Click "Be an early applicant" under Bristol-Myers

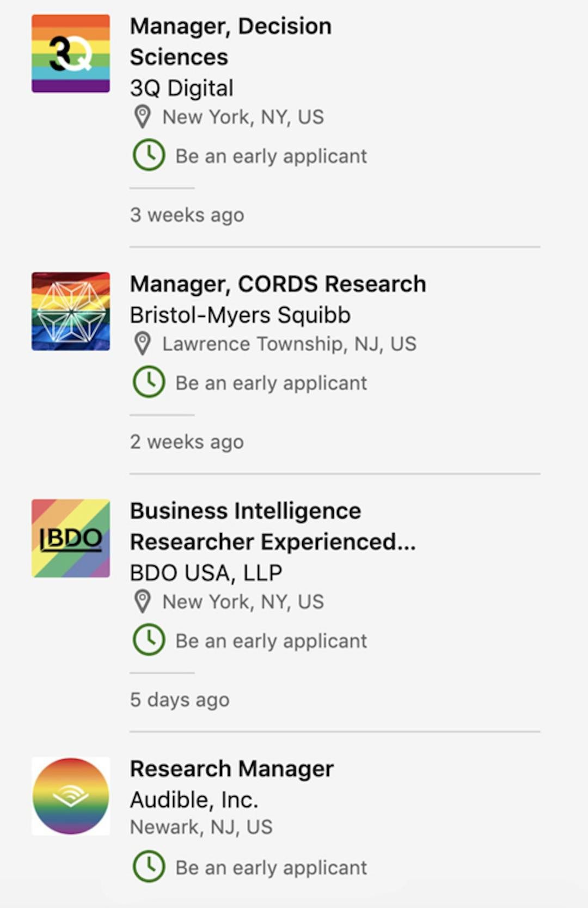click(x=271, y=383)
